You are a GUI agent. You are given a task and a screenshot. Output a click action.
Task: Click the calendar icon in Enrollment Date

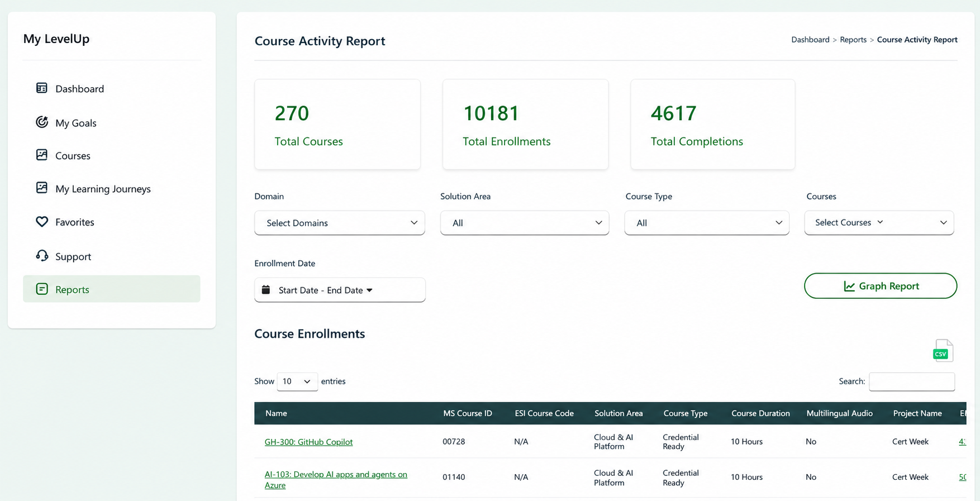266,290
